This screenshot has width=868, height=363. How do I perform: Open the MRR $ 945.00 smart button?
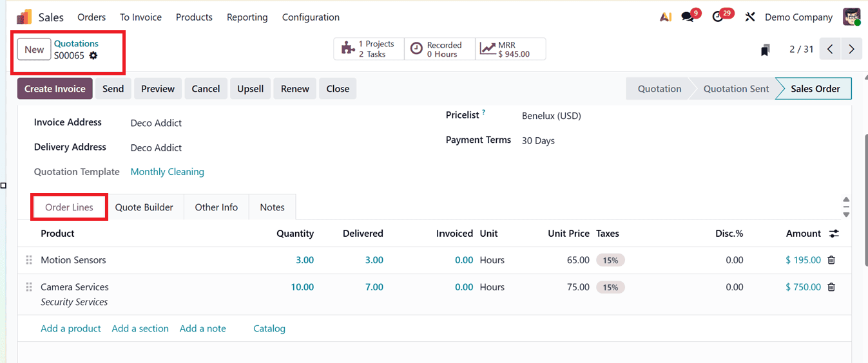510,49
